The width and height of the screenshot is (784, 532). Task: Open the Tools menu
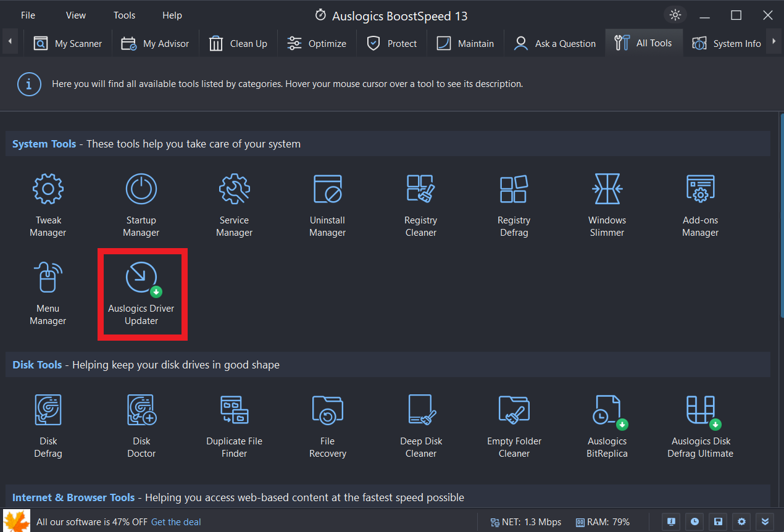click(x=124, y=15)
